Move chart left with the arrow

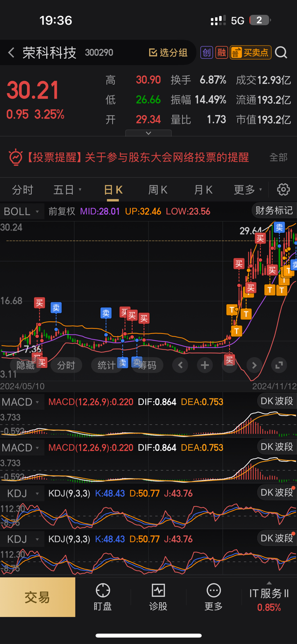point(180,365)
